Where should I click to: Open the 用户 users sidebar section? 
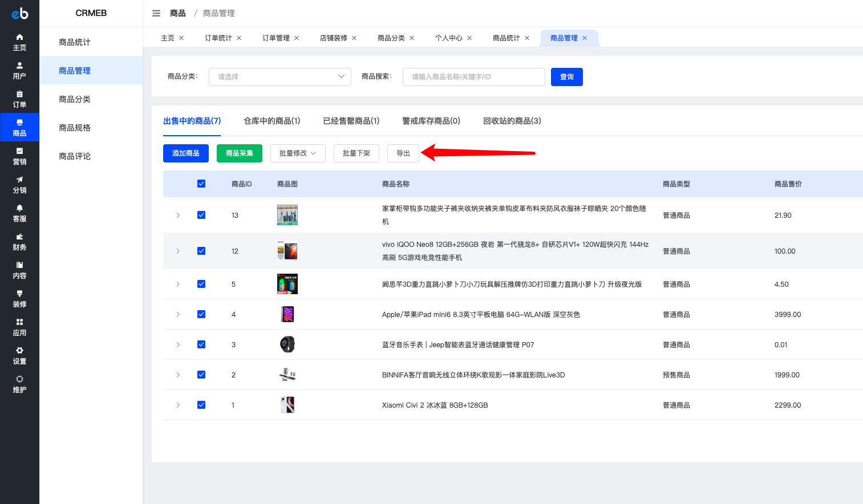(x=19, y=71)
